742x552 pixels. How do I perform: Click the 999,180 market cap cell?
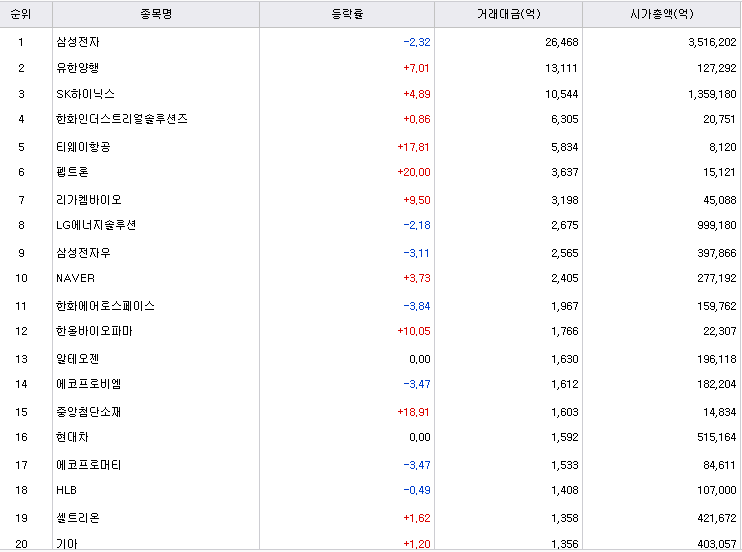click(x=717, y=225)
